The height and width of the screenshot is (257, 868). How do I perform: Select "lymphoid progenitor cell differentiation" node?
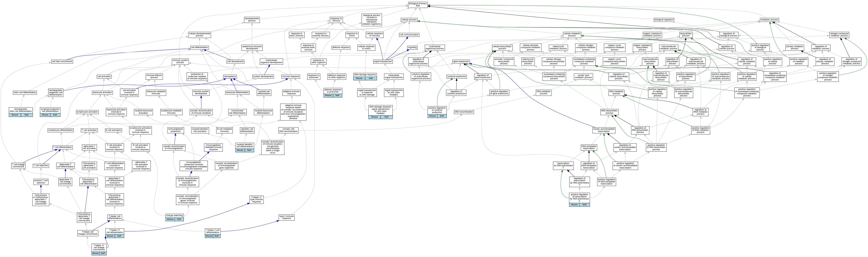pos(50,110)
